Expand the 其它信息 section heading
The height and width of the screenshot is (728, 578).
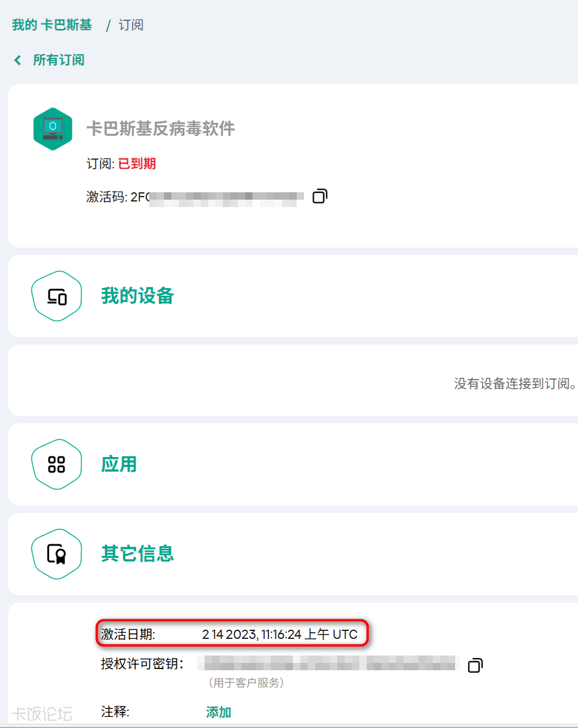click(138, 554)
